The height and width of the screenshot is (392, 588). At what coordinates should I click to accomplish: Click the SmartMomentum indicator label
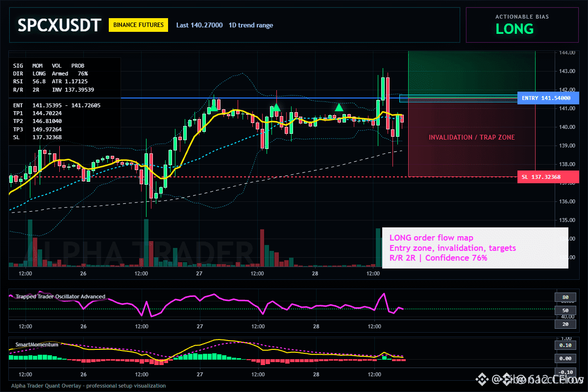[x=37, y=344]
